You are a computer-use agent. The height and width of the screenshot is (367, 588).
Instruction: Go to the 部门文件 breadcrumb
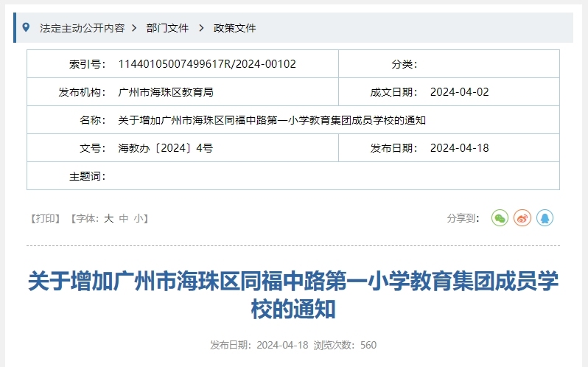[167, 28]
